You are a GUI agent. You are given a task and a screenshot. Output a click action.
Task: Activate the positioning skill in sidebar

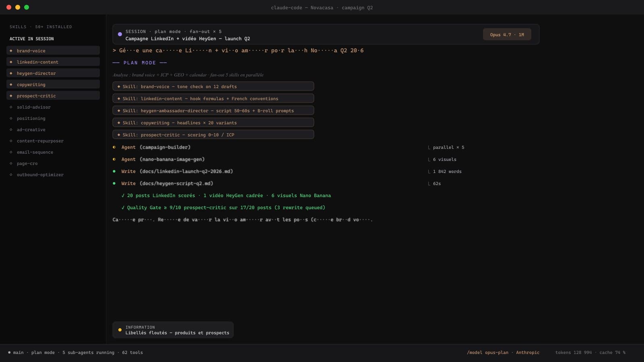pos(31,118)
